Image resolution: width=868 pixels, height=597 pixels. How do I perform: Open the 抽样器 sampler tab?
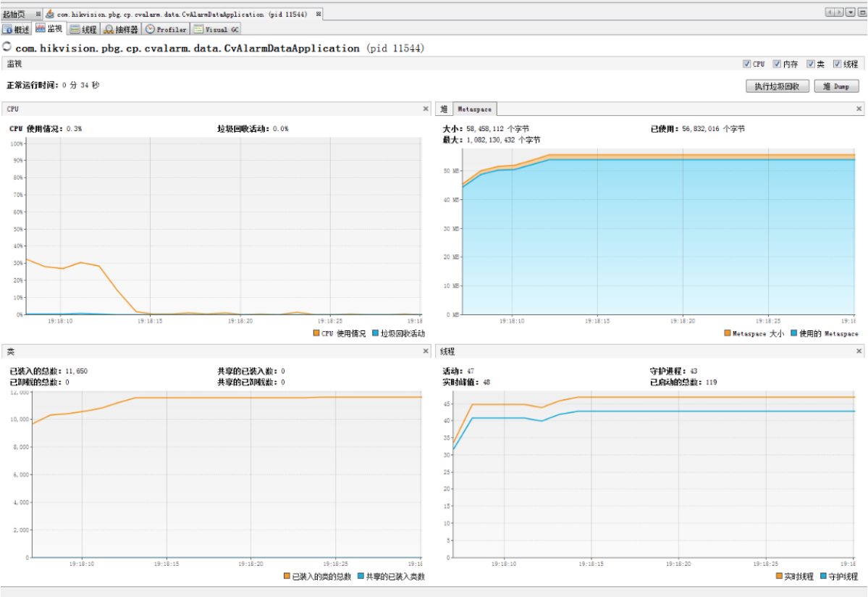[x=121, y=30]
